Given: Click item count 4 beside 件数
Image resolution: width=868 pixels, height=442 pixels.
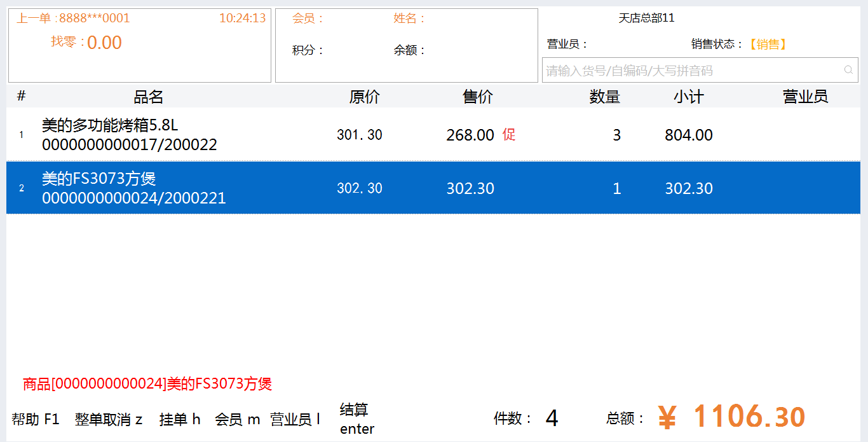Looking at the screenshot, I should coord(552,418).
